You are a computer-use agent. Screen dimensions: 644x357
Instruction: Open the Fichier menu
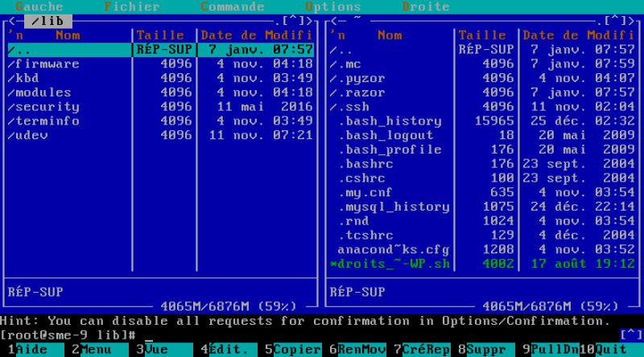pyautogui.click(x=132, y=6)
